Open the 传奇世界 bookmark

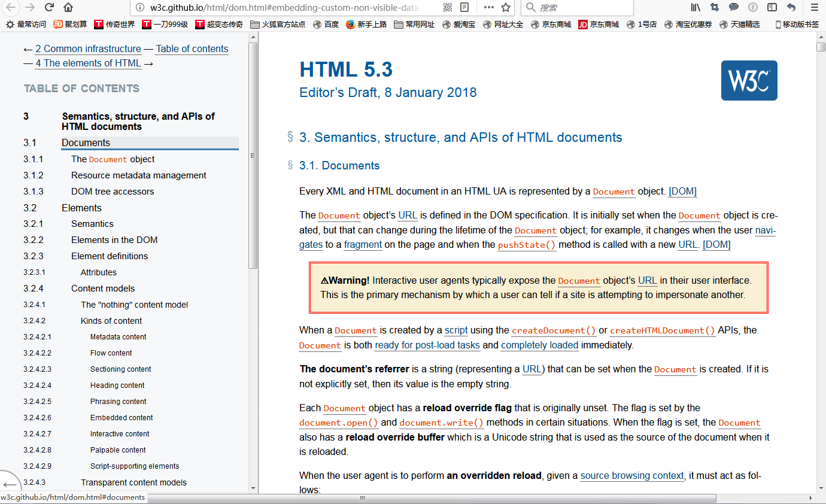click(115, 25)
